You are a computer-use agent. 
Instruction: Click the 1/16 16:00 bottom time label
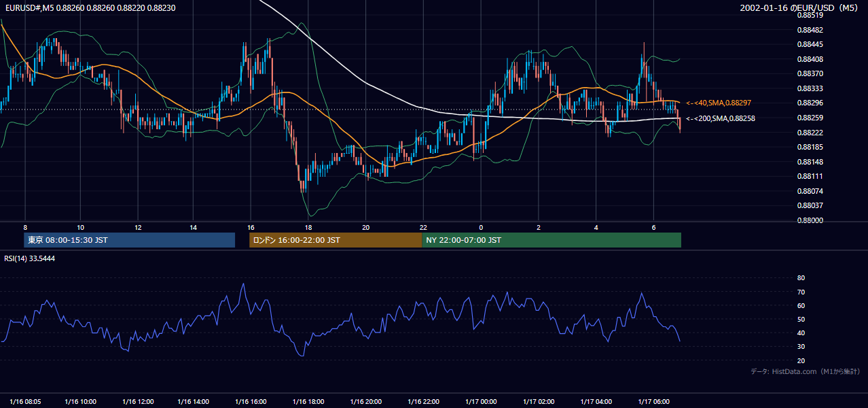[x=251, y=401]
